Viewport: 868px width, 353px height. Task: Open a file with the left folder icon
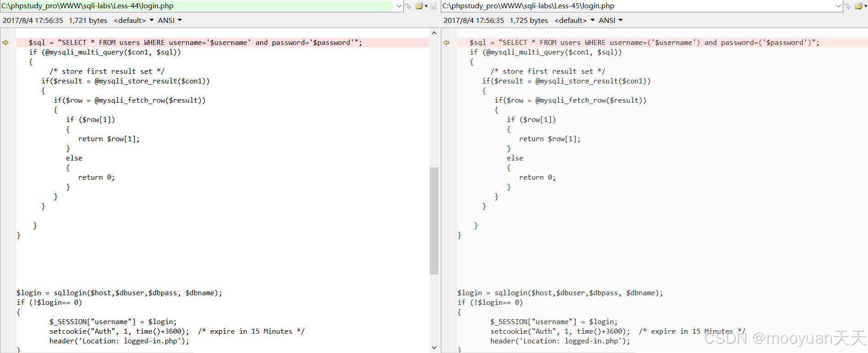coord(419,6)
